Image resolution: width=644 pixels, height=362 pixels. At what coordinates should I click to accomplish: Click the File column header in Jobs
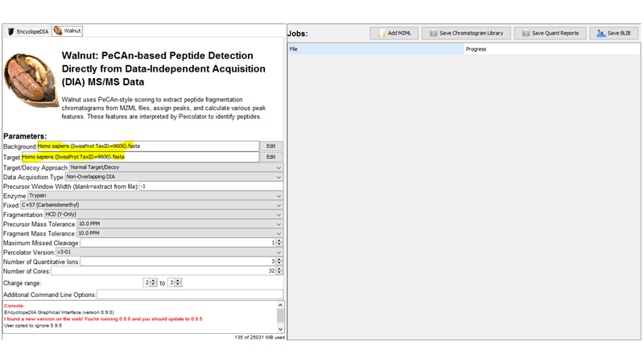[376, 49]
